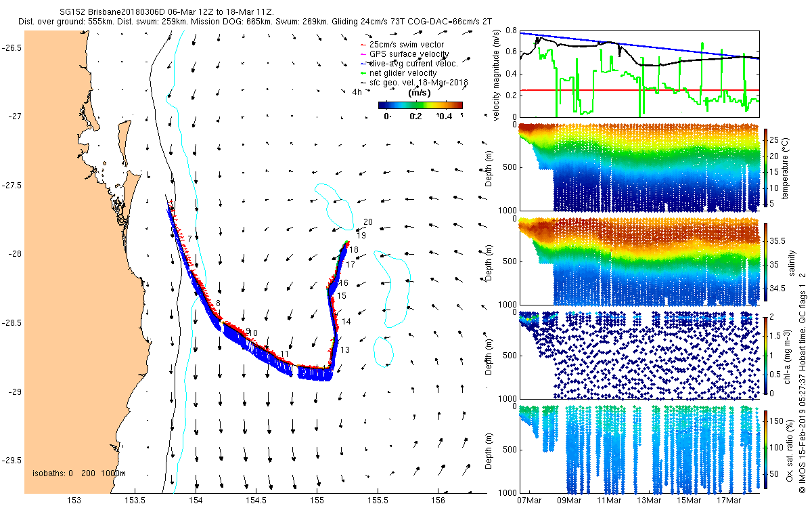Click the Ox. sat. ratio colorbar
This screenshot has width=812, height=508.
(x=766, y=449)
